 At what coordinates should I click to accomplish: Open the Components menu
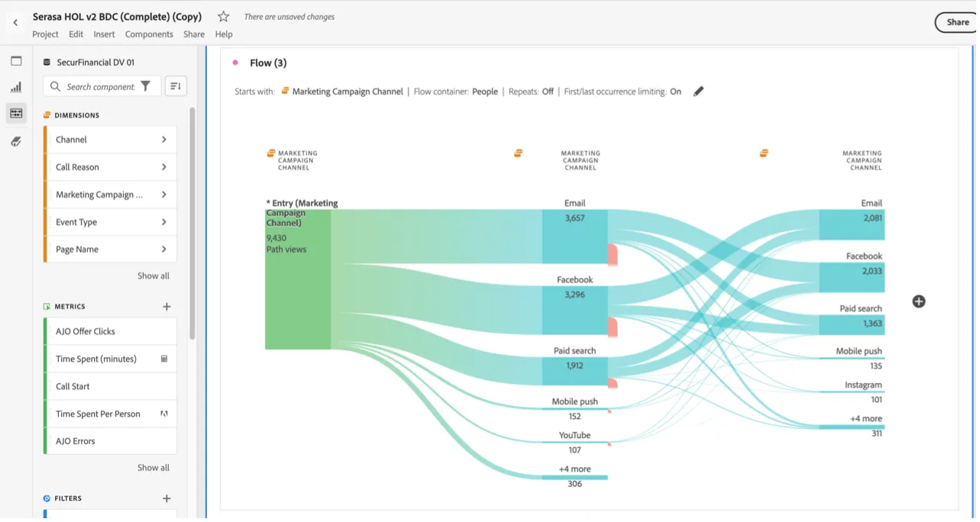tap(149, 34)
